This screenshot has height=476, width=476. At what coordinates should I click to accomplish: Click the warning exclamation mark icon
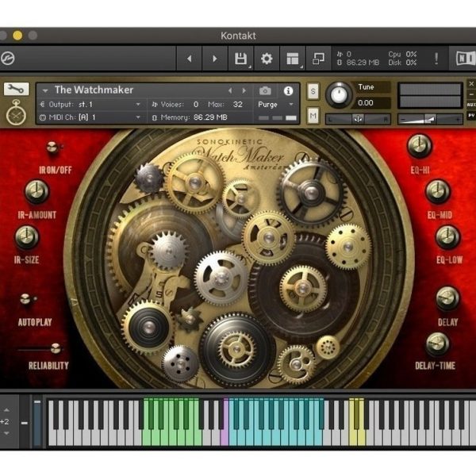point(436,58)
